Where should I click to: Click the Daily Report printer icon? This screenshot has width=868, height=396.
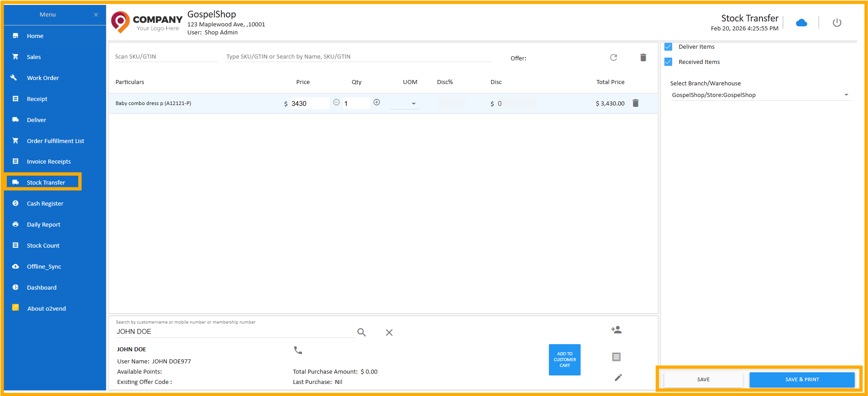[16, 224]
